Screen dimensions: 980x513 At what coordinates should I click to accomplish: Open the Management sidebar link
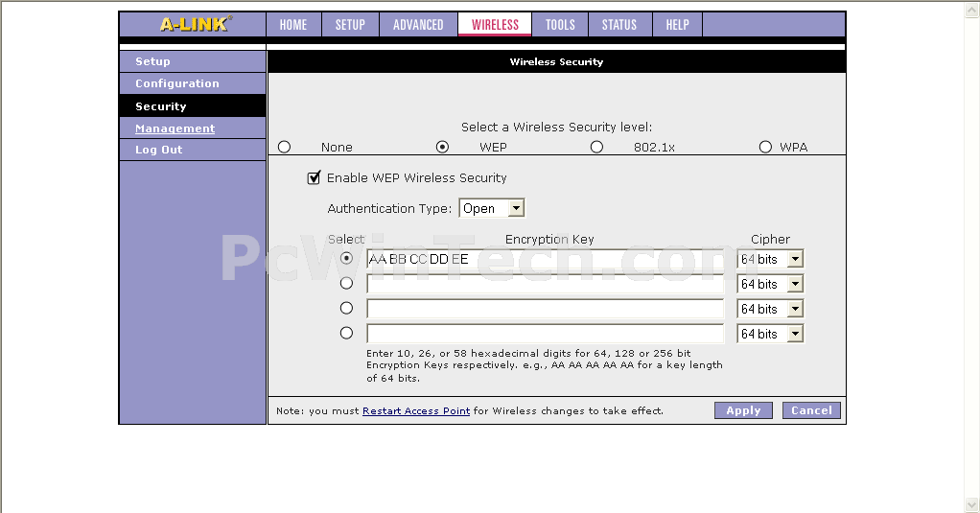pyautogui.click(x=175, y=128)
